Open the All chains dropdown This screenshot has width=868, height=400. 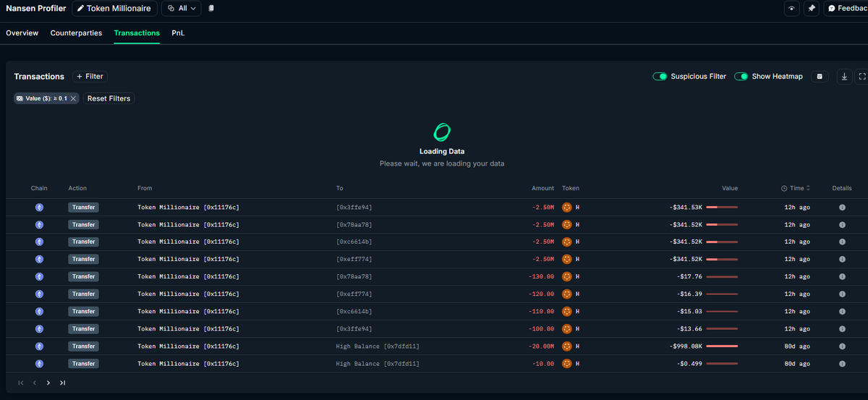click(x=182, y=9)
